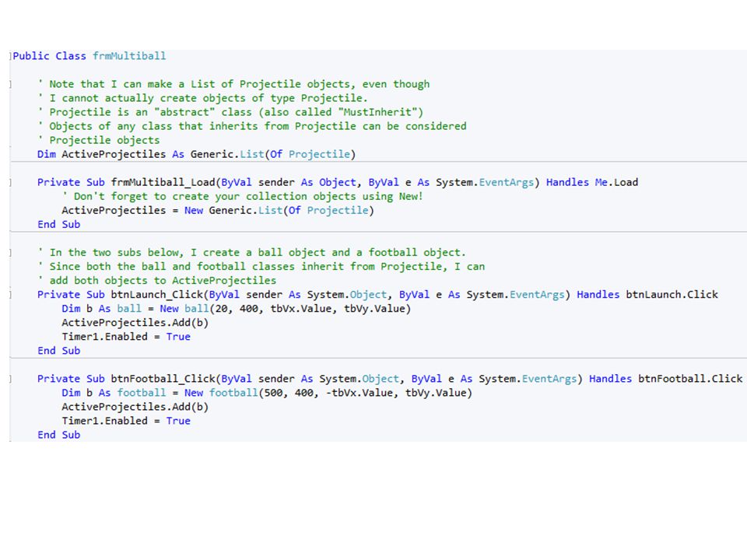The height and width of the screenshot is (560, 747).
Task: Collapse the btnFootball_Click sub outline marker
Action: coord(10,379)
